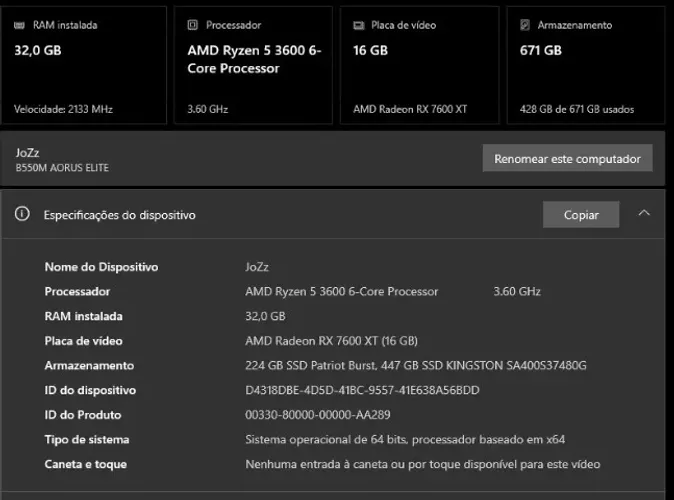Screen dimensions: 674x500
Task: Click the 224 GB SSD Patriot Burst storage value
Action: [x=416, y=365]
